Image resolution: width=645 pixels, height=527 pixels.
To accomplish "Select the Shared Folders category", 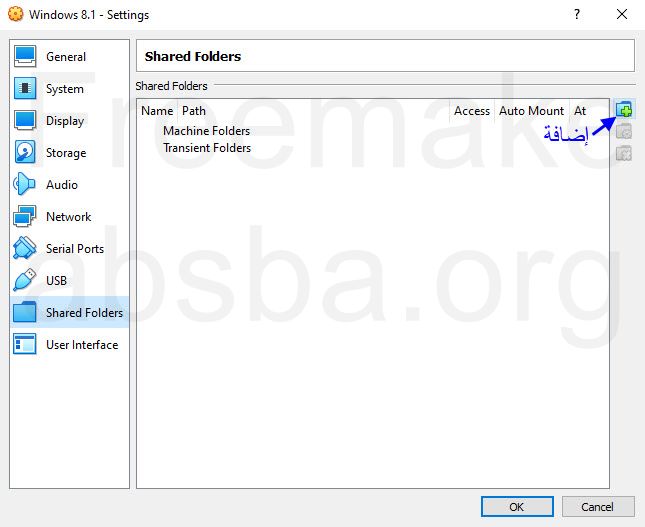I will tap(70, 312).
